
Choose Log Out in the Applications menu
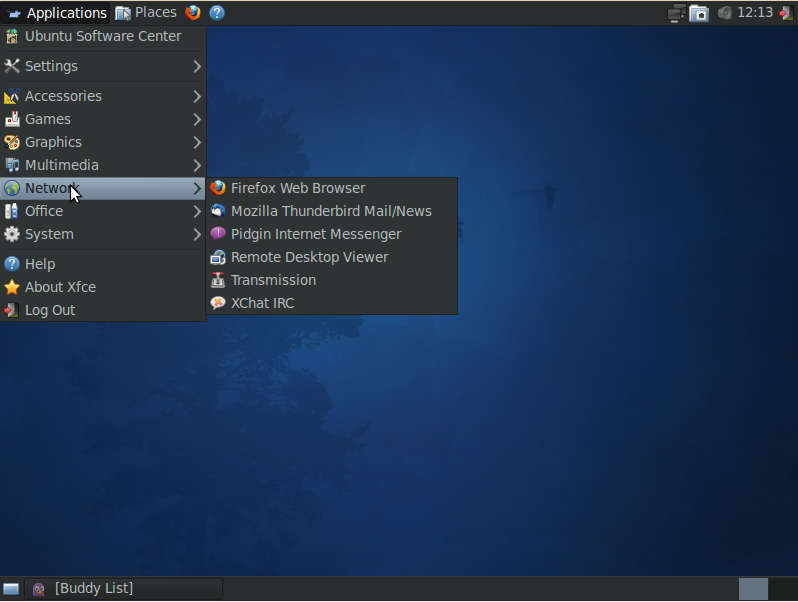pyautogui.click(x=103, y=310)
